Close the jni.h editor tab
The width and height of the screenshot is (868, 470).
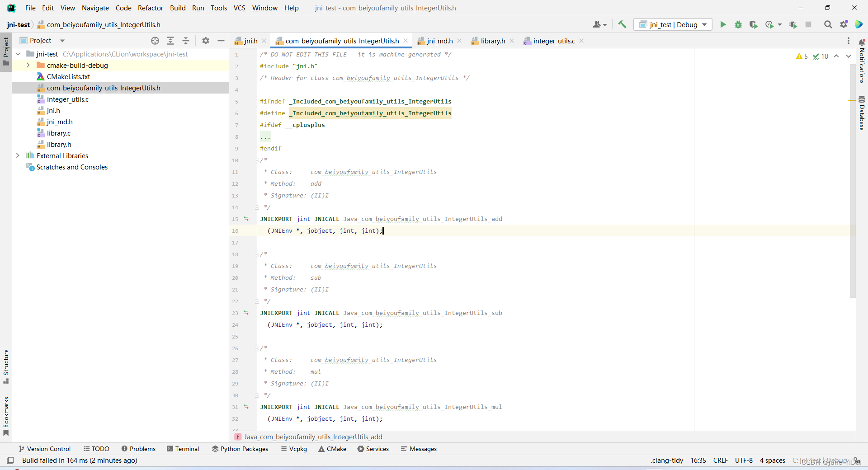pyautogui.click(x=264, y=41)
